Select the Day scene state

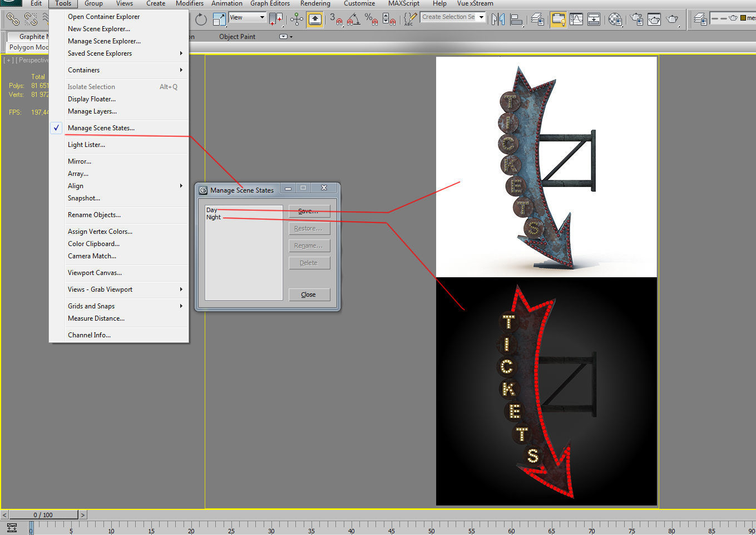[211, 210]
